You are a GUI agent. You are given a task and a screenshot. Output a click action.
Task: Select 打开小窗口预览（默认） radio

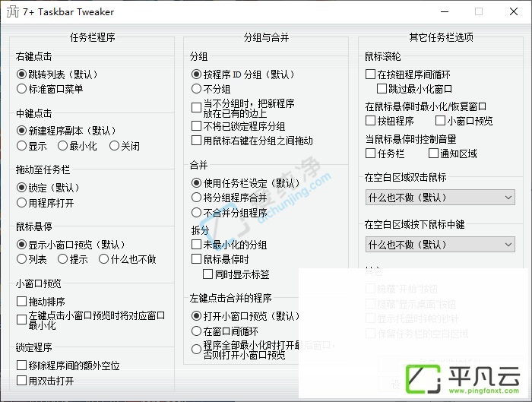(x=196, y=316)
